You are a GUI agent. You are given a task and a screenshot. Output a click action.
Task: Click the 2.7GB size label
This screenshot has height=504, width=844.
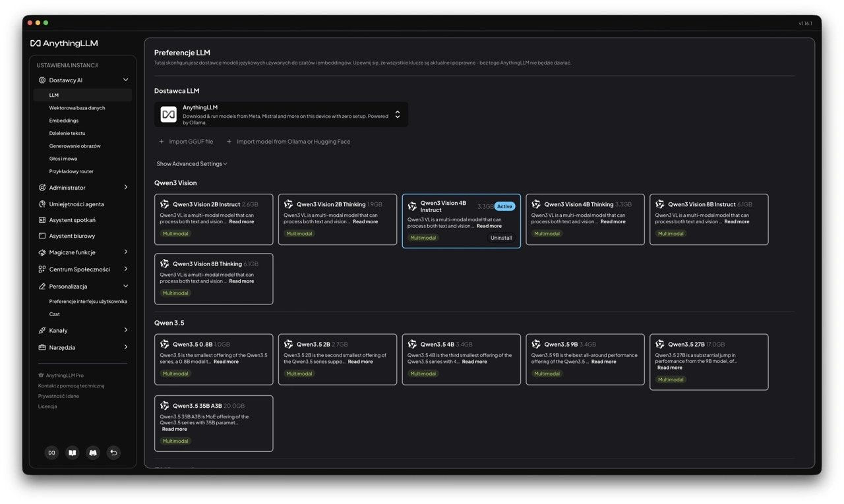pos(340,344)
